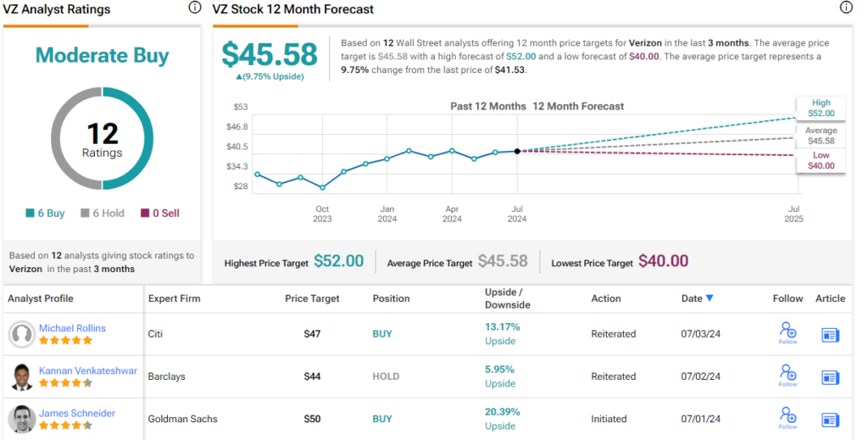Click Upside / Downside column header
Viewport: 868px width, 440px height.
[x=507, y=298]
